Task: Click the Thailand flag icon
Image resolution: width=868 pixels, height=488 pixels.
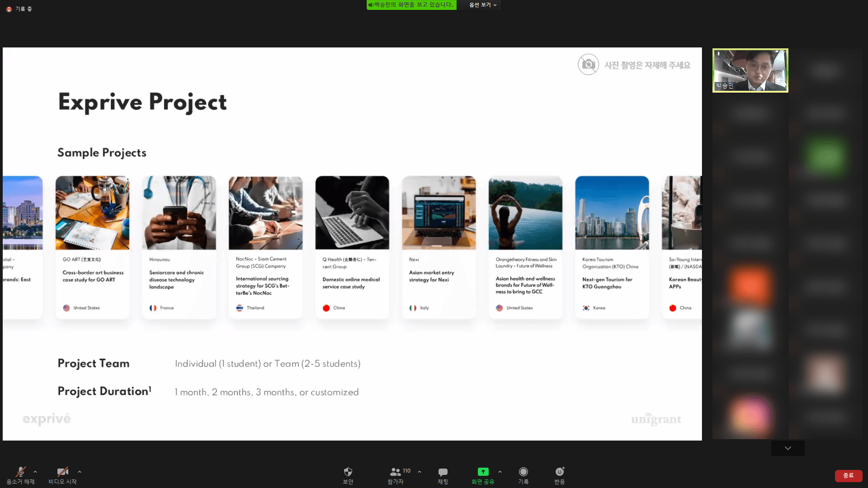Action: (240, 308)
